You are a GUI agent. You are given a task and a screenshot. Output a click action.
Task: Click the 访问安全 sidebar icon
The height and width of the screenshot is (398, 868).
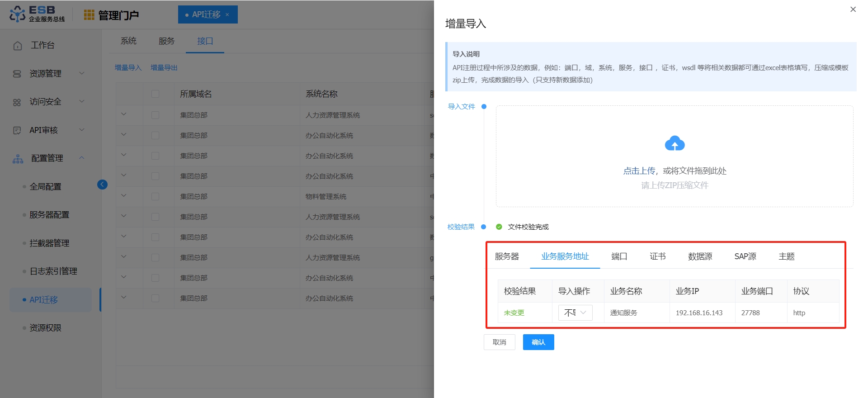pyautogui.click(x=17, y=102)
